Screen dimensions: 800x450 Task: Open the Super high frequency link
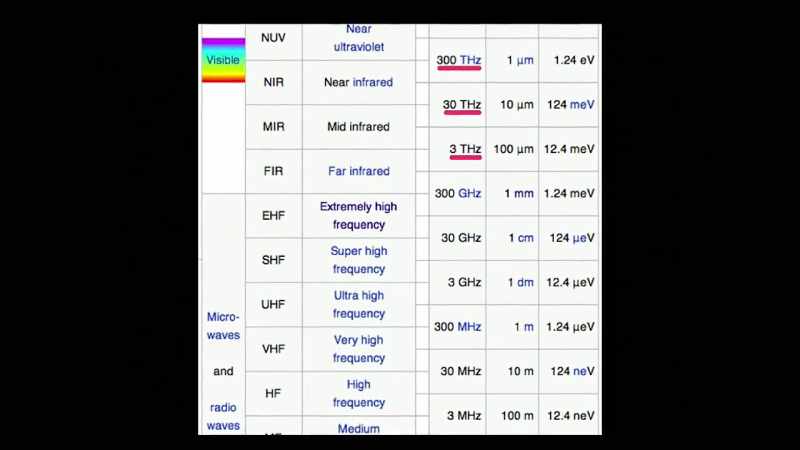[x=359, y=260]
